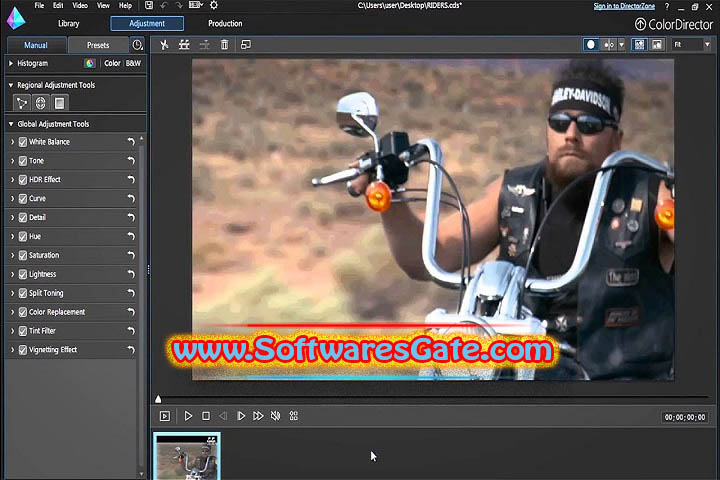720x480 pixels.
Task: Switch to the Presets tab
Action: (x=98, y=45)
